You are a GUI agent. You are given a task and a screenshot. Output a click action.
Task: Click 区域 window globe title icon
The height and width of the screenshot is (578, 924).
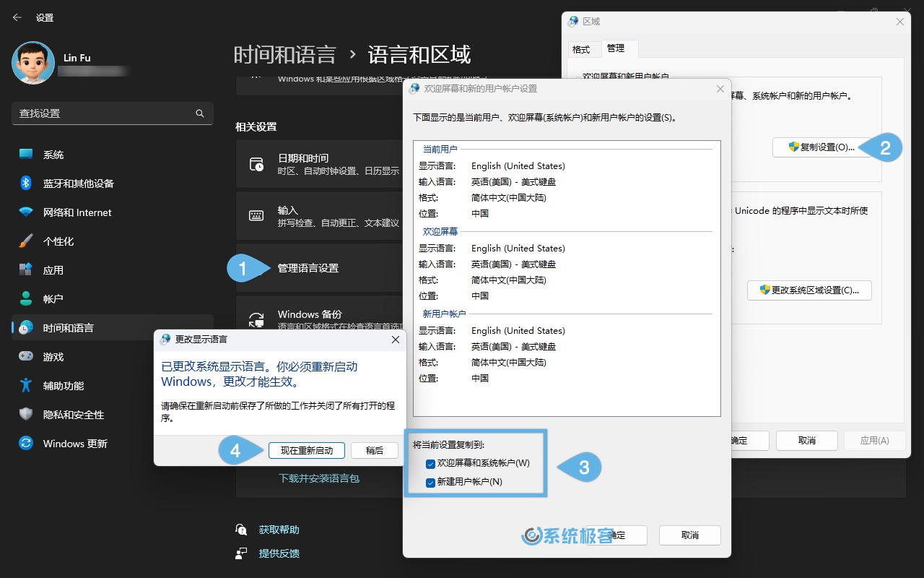point(573,22)
